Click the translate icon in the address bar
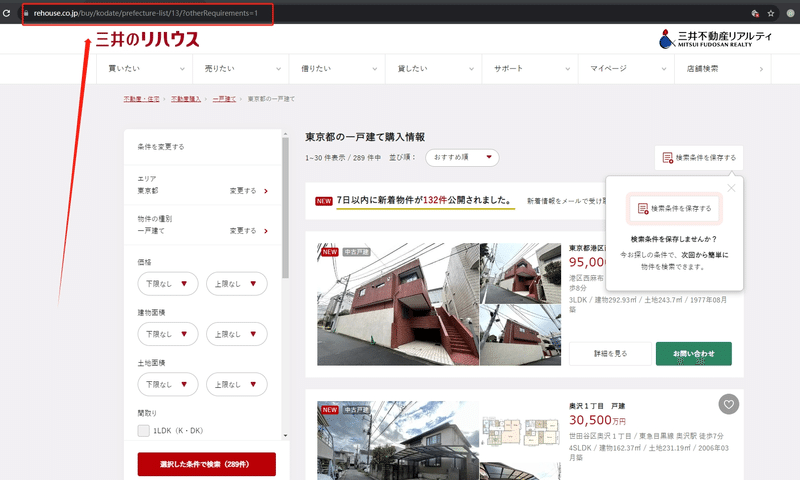This screenshot has height=480, width=800. point(755,13)
